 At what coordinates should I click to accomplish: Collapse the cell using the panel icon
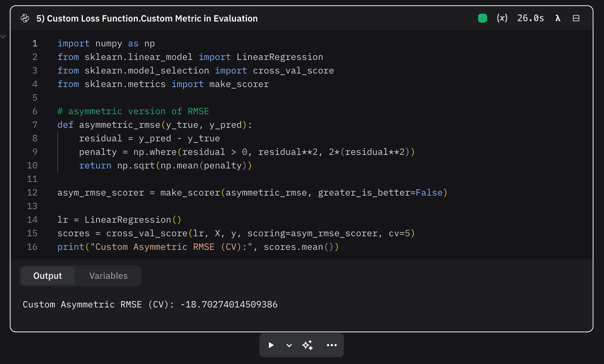[576, 18]
